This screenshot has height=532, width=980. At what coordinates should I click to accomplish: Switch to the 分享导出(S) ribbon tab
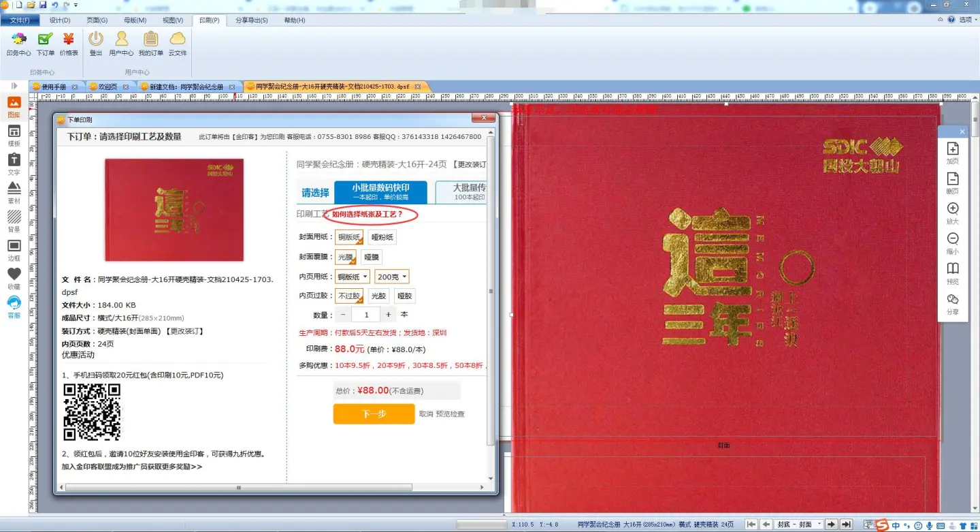pos(252,20)
